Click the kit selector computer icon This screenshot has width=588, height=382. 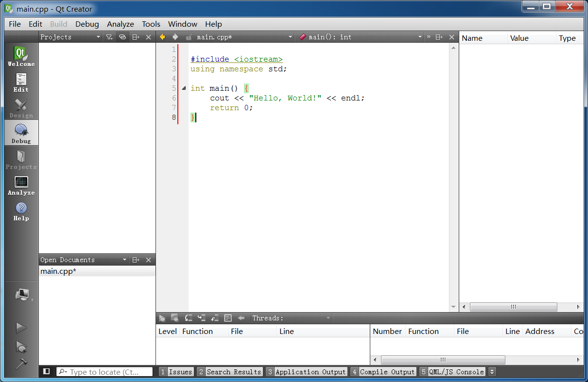(22, 295)
